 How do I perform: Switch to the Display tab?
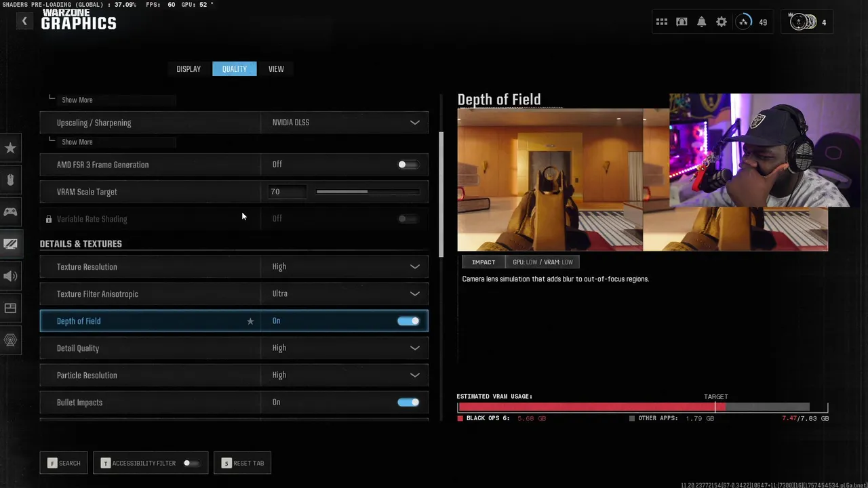pos(189,69)
